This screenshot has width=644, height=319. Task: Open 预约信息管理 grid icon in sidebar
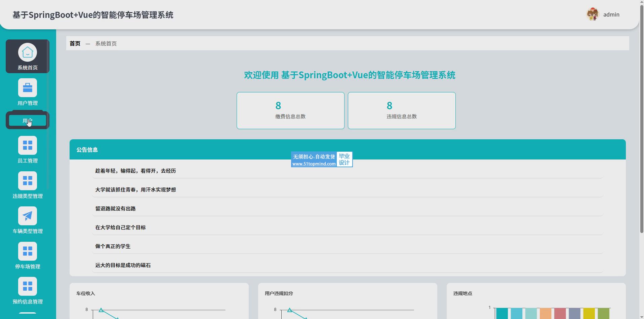coord(28,286)
